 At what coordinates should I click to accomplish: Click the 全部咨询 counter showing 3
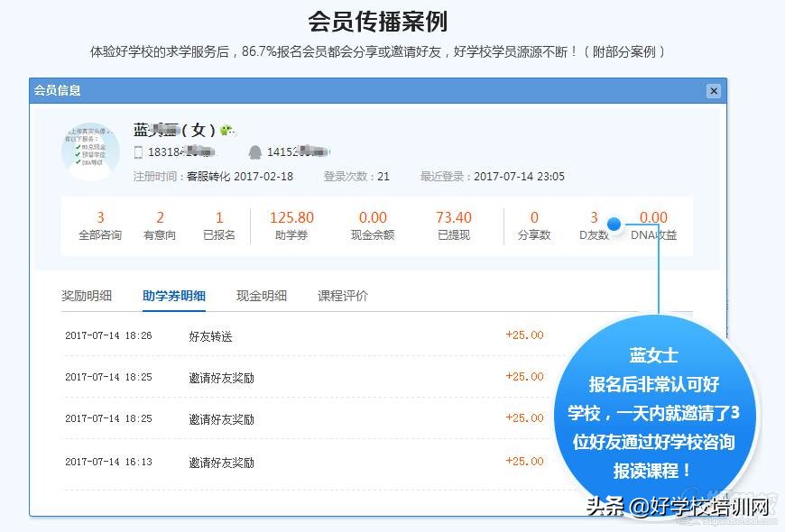[x=99, y=225]
